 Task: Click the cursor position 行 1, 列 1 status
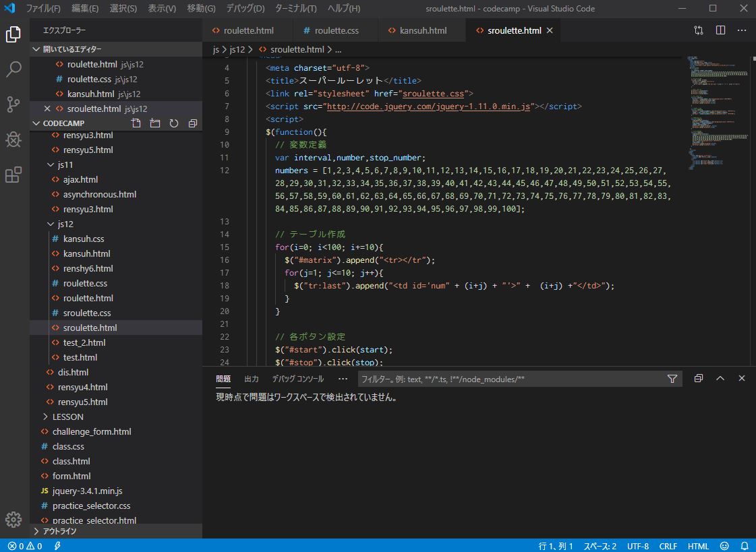click(x=556, y=546)
